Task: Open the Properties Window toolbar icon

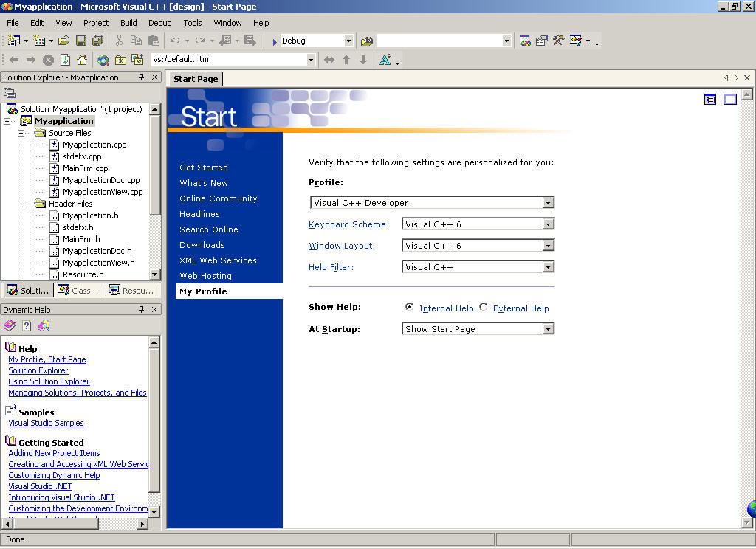Action: pyautogui.click(x=542, y=41)
